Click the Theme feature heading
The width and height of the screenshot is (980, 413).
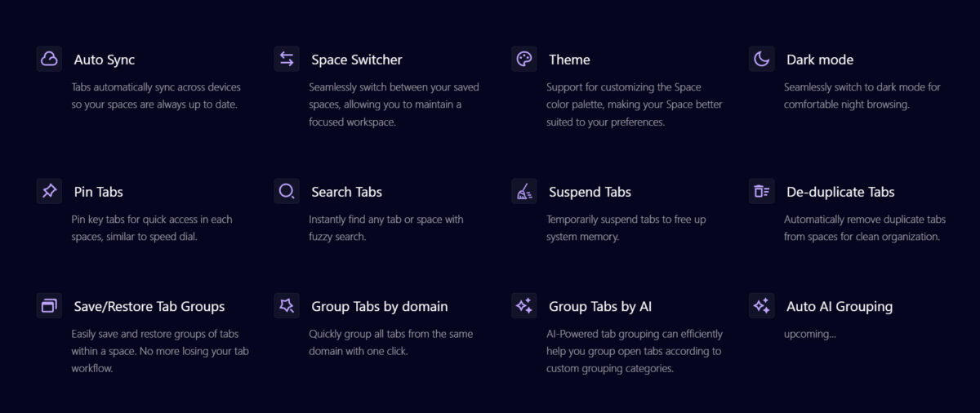point(569,60)
